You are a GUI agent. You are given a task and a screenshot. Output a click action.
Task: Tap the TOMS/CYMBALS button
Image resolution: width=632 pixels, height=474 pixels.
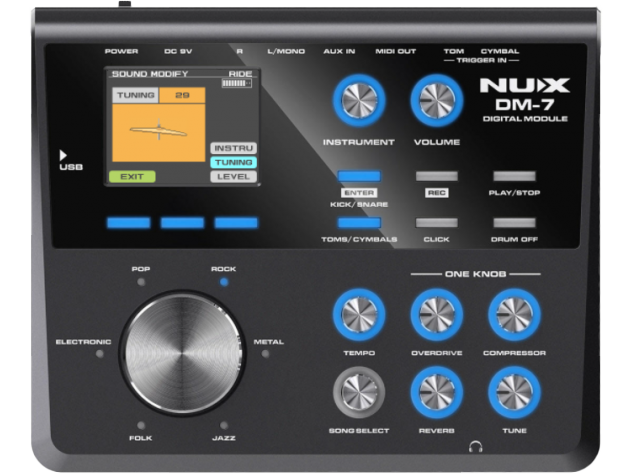tap(359, 222)
